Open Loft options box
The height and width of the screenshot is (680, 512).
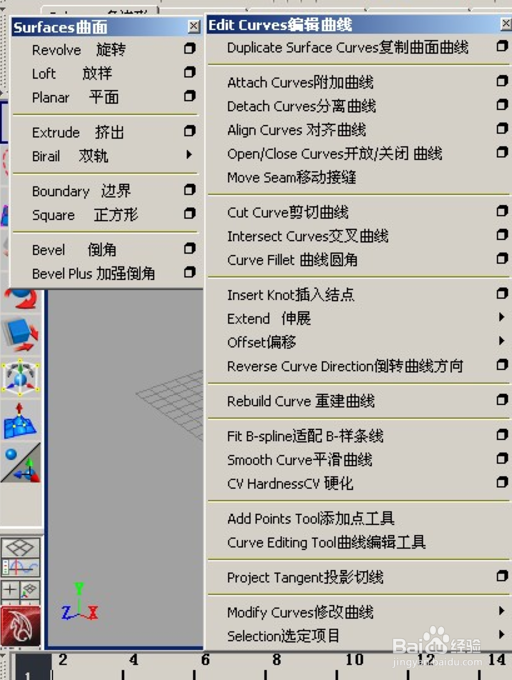coord(189,72)
